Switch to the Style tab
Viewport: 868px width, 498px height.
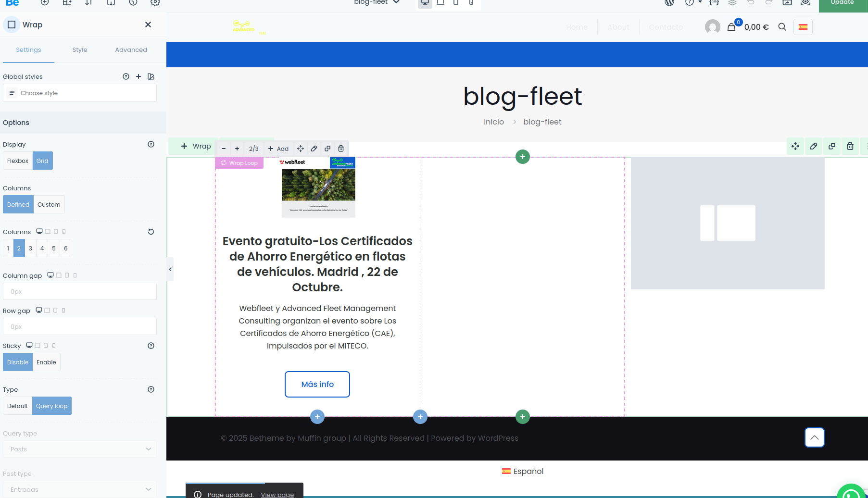(x=80, y=50)
